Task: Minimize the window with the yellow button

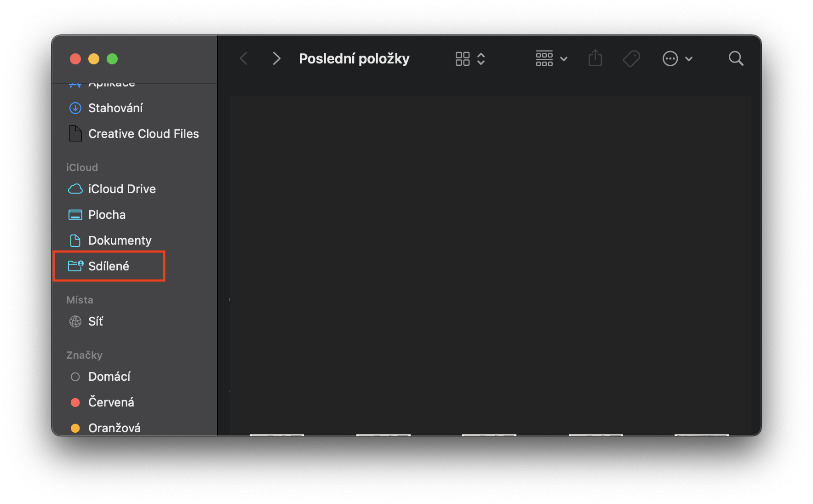Action: tap(94, 59)
